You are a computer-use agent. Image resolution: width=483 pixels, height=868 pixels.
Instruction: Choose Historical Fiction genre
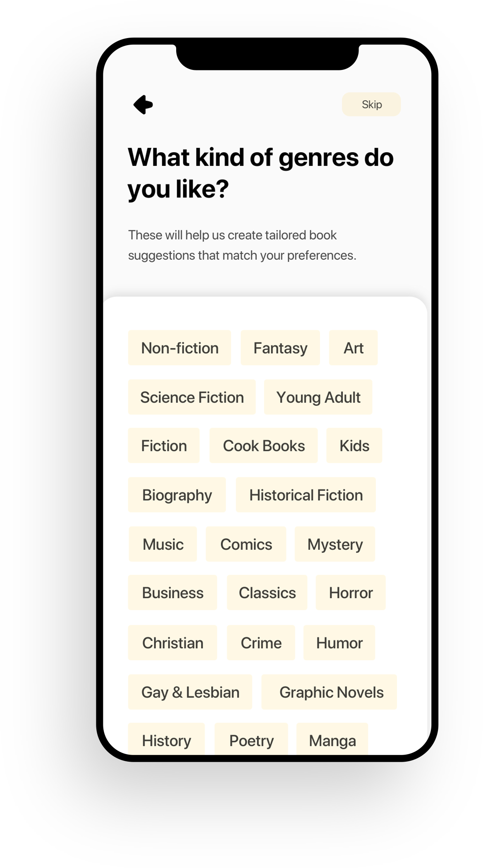[x=306, y=495]
